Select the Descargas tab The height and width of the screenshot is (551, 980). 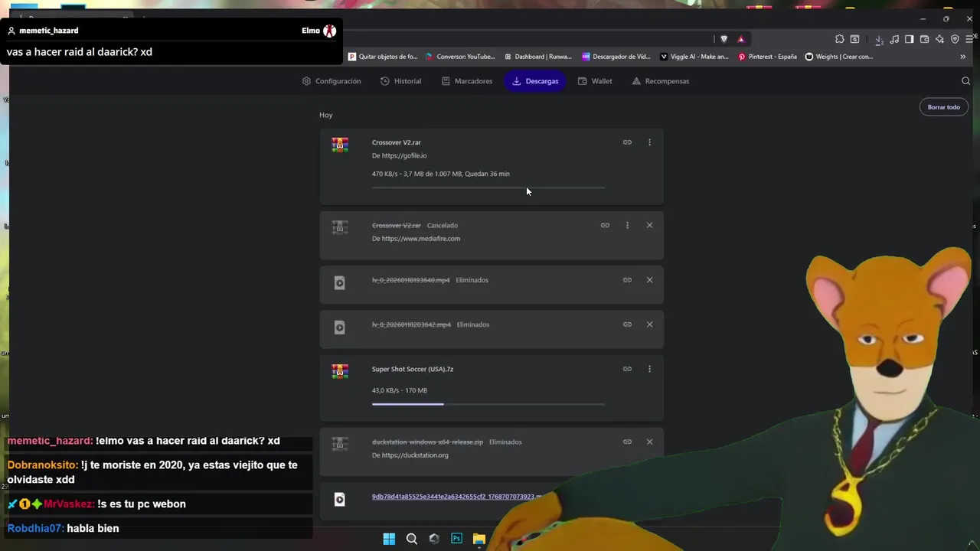click(x=534, y=81)
